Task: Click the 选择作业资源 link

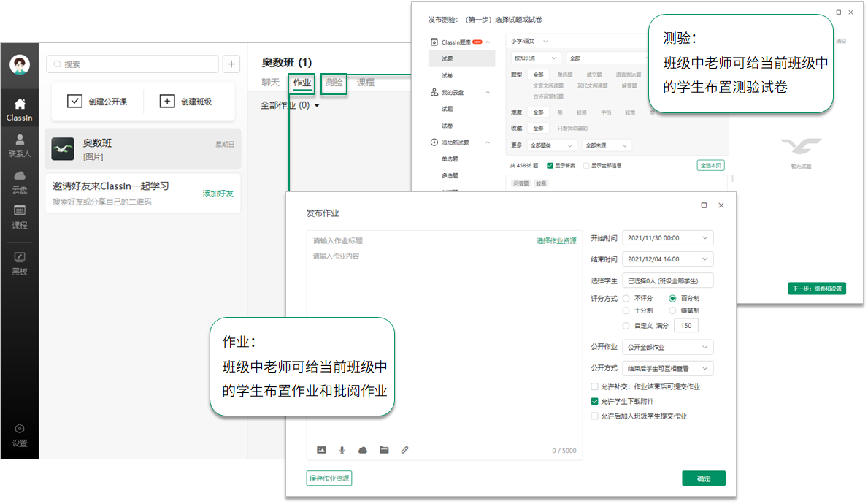Action: click(x=556, y=241)
